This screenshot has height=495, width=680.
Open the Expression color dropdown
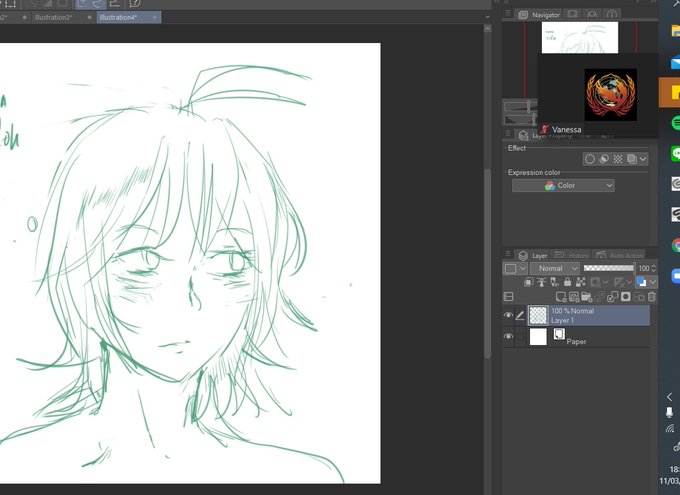(x=563, y=186)
